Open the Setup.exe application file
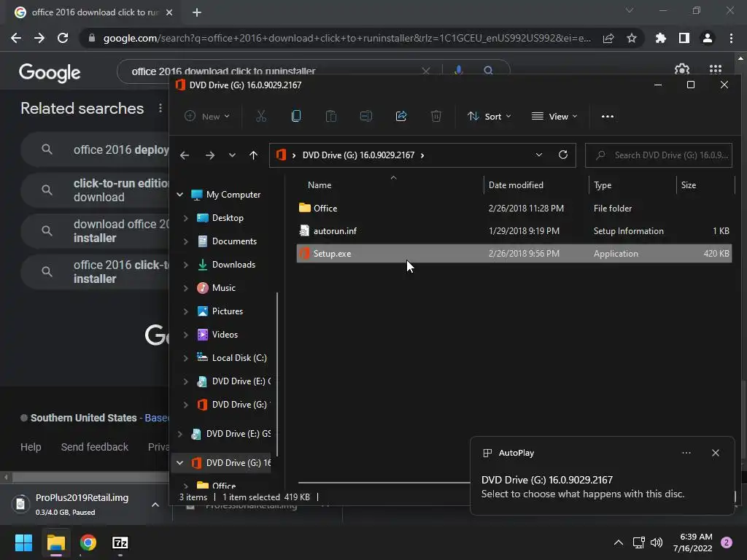 point(514,253)
